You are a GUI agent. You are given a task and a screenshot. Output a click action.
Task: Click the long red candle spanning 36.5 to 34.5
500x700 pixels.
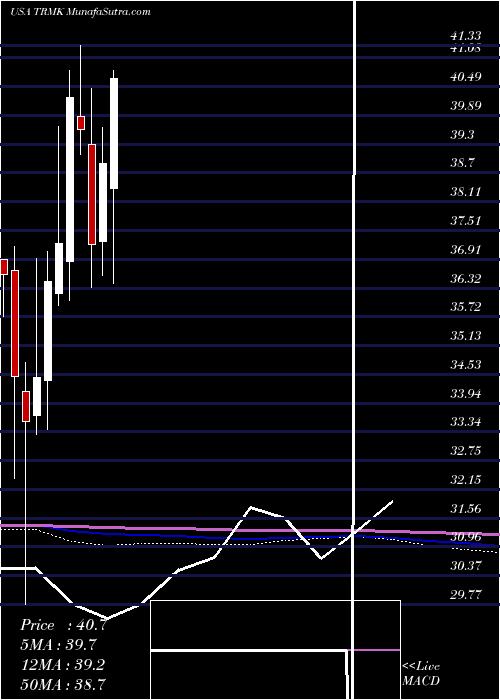point(15,323)
